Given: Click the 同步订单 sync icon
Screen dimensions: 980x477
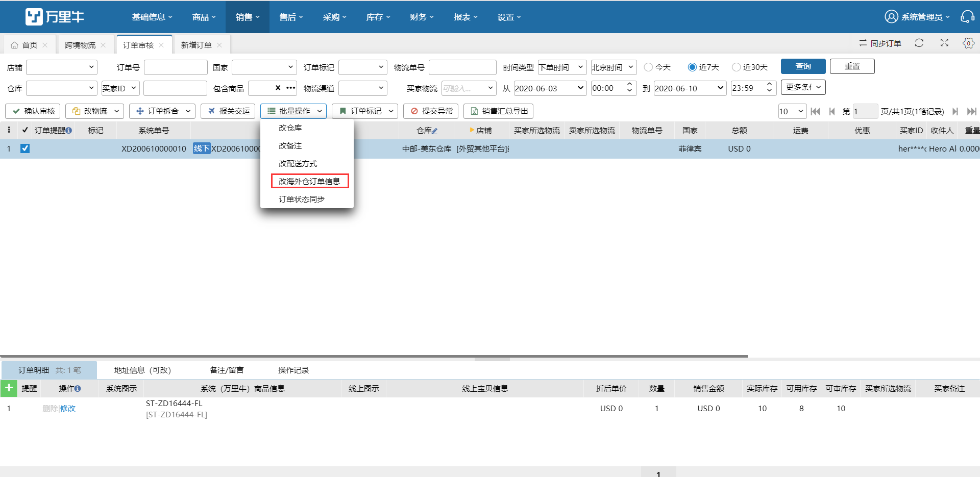Looking at the screenshot, I should click(x=863, y=43).
